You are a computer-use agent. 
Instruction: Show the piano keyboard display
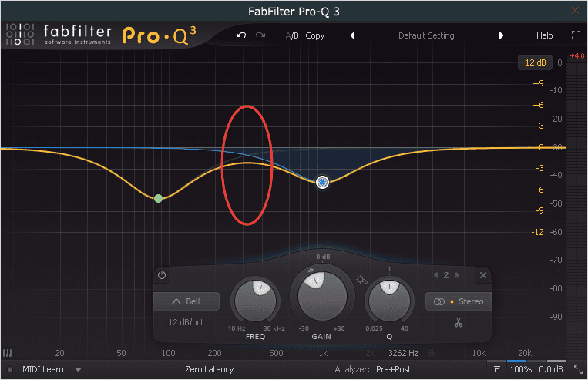8,354
